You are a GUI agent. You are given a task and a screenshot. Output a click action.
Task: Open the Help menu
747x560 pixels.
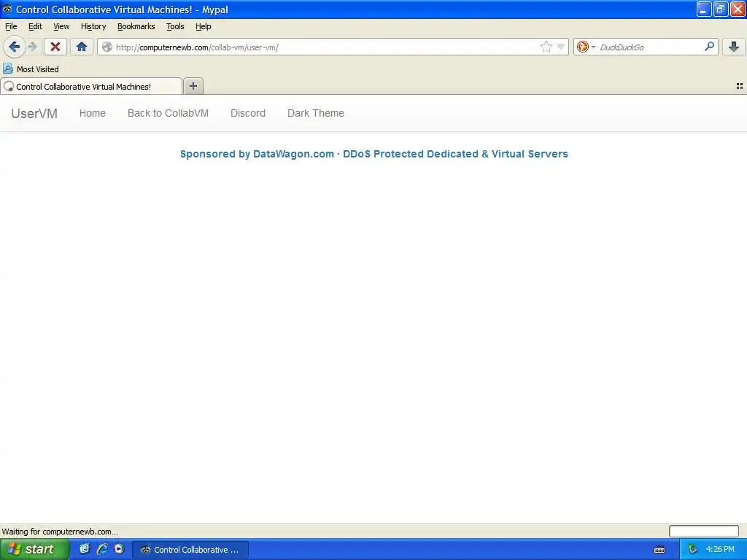pyautogui.click(x=204, y=26)
